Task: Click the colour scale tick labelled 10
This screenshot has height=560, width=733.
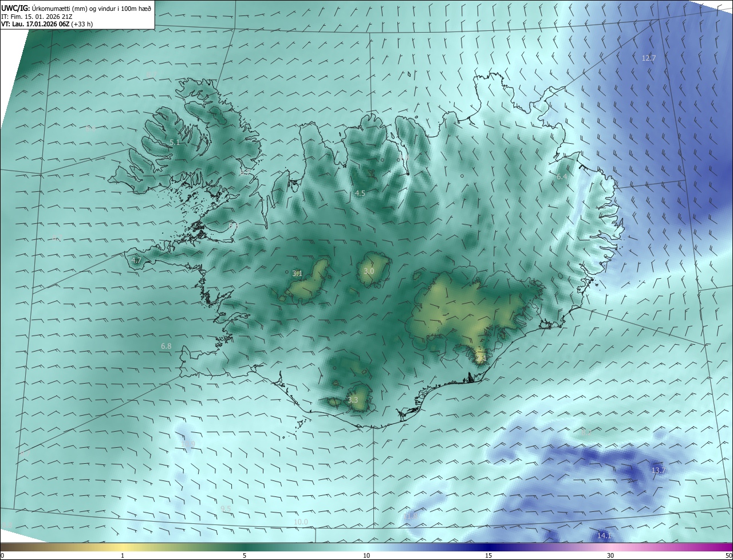Action: click(x=366, y=555)
